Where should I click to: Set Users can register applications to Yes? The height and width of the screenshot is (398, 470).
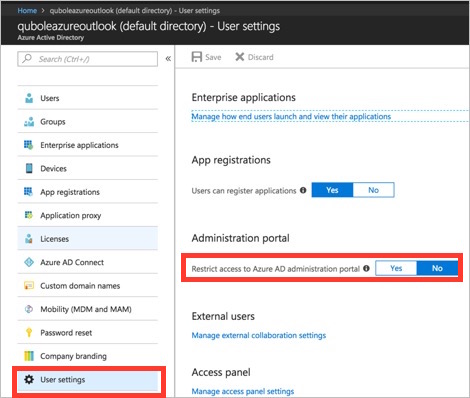click(x=332, y=190)
